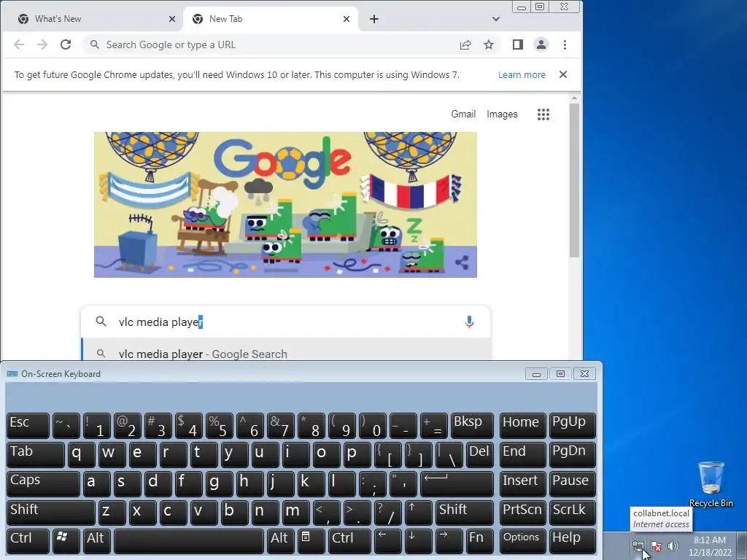Tap the left arrow key on keyboard
Viewport: 747px width, 560px height.
387,541
